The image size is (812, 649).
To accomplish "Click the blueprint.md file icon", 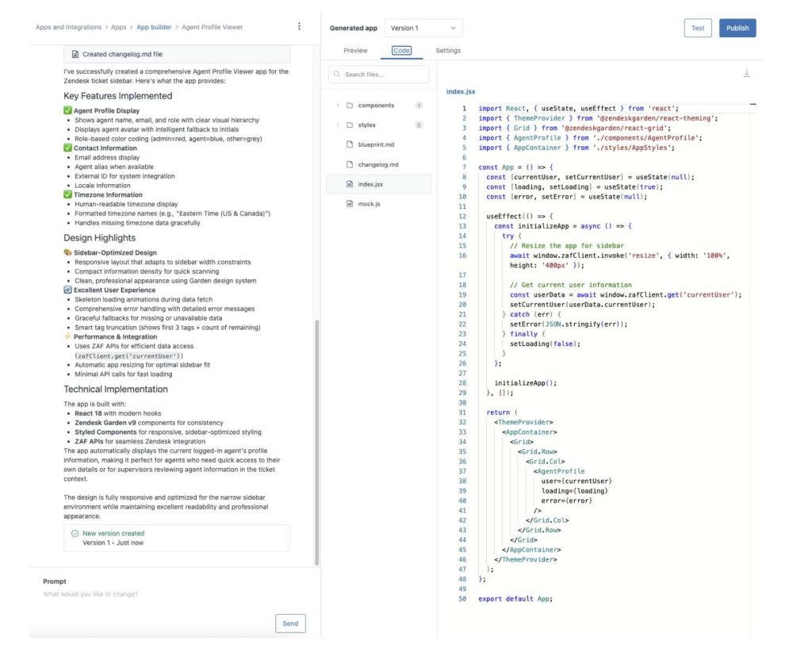I will [350, 144].
